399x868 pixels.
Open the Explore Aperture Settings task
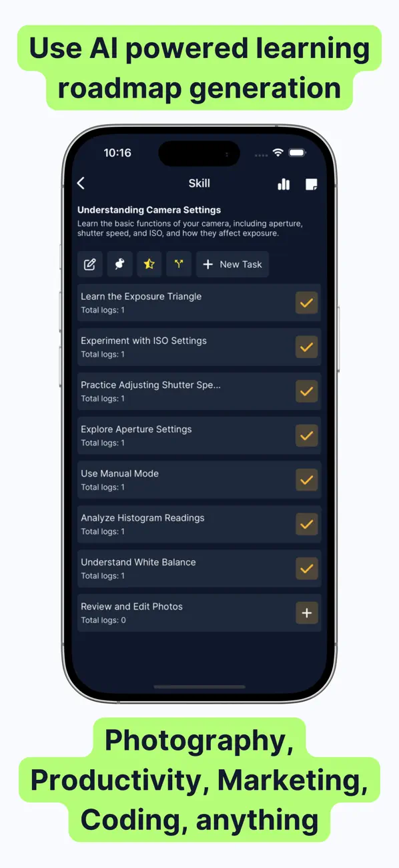click(167, 435)
